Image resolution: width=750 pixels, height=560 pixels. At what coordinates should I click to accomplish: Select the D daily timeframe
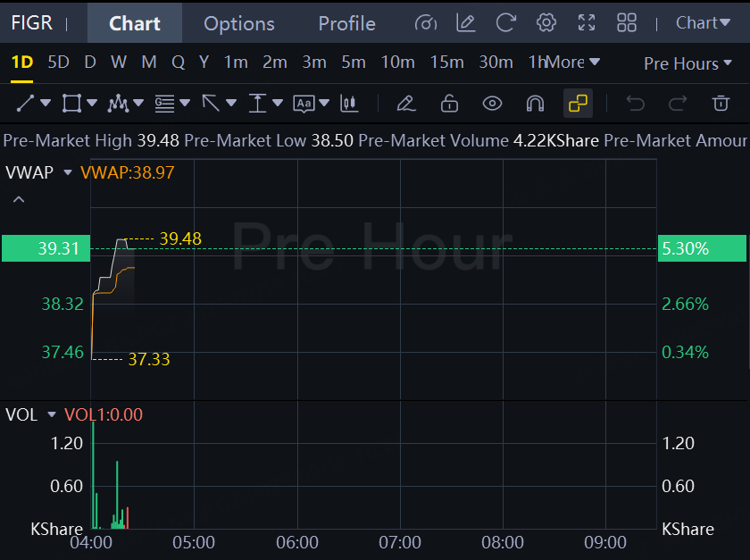(x=90, y=63)
